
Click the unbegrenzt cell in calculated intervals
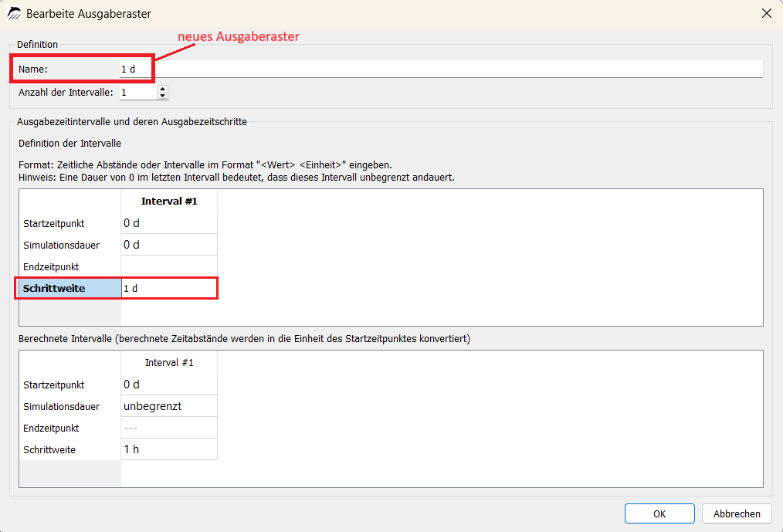pyautogui.click(x=169, y=406)
